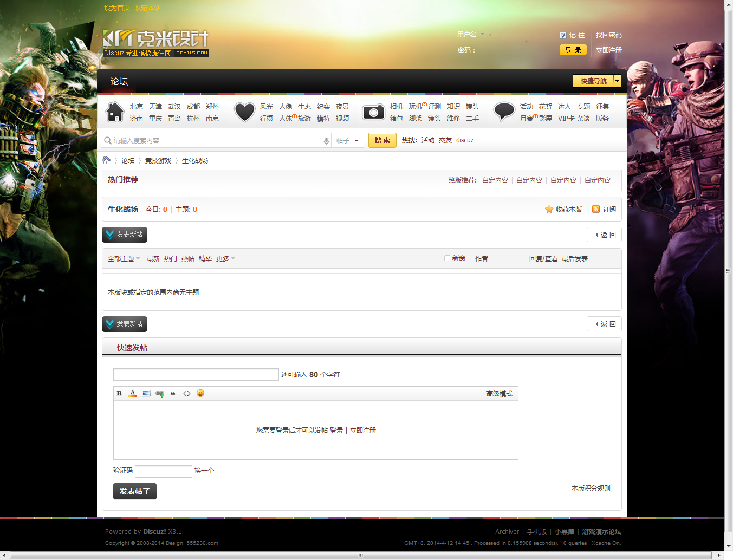Click the 登录 login button

573,50
